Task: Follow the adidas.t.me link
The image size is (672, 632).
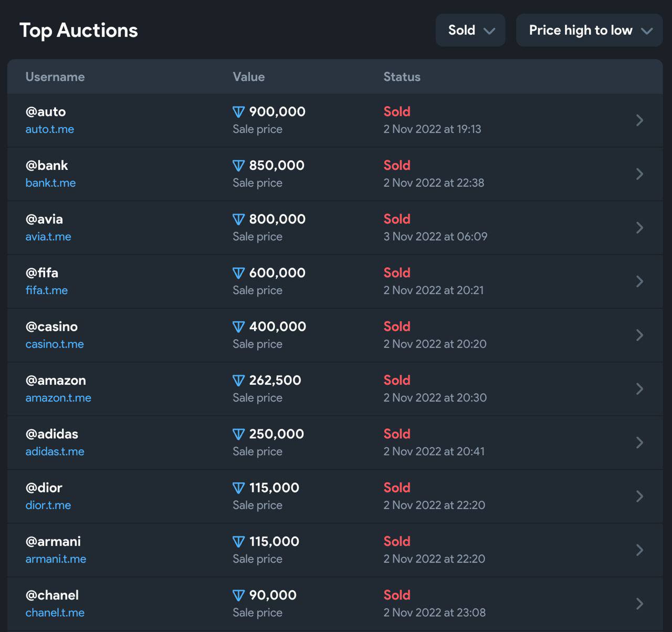Action: 55,451
